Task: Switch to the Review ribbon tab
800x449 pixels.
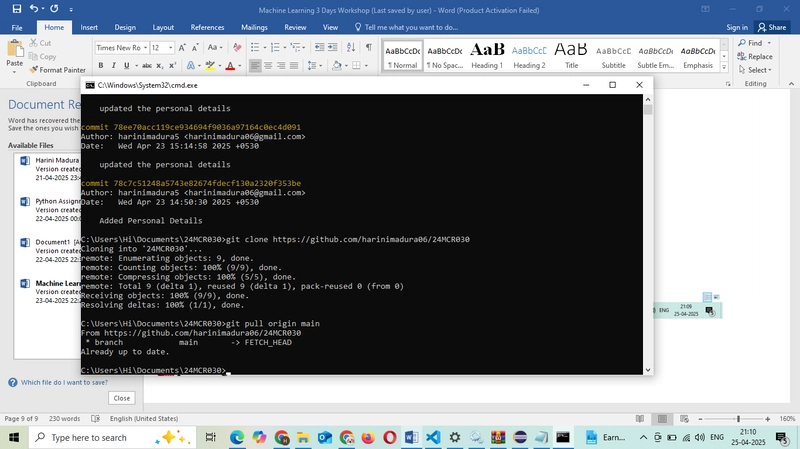Action: click(x=295, y=28)
